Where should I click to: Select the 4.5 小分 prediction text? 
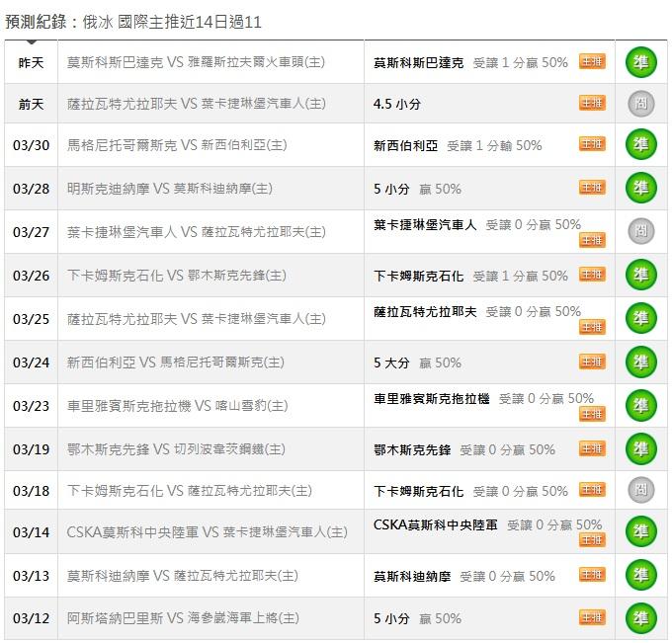[x=397, y=104]
